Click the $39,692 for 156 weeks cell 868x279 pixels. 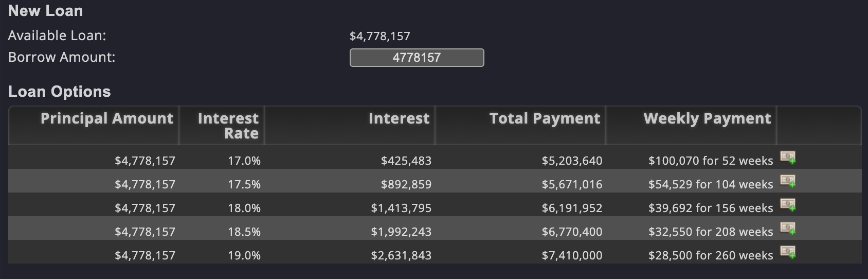pyautogui.click(x=711, y=208)
